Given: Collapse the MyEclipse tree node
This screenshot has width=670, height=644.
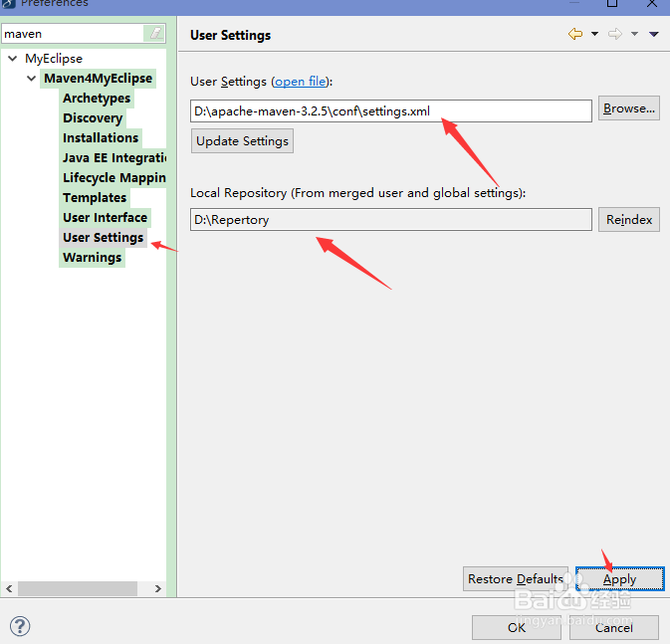Looking at the screenshot, I should (x=13, y=58).
